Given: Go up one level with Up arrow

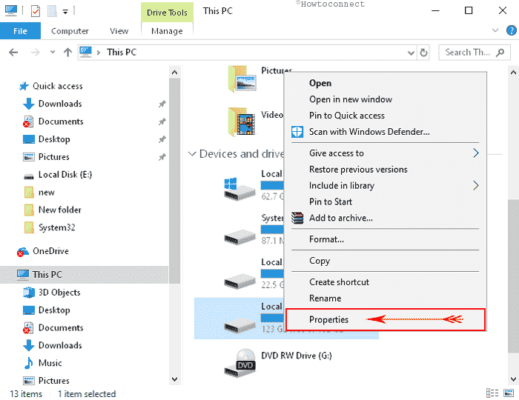Looking at the screenshot, I should click(68, 52).
